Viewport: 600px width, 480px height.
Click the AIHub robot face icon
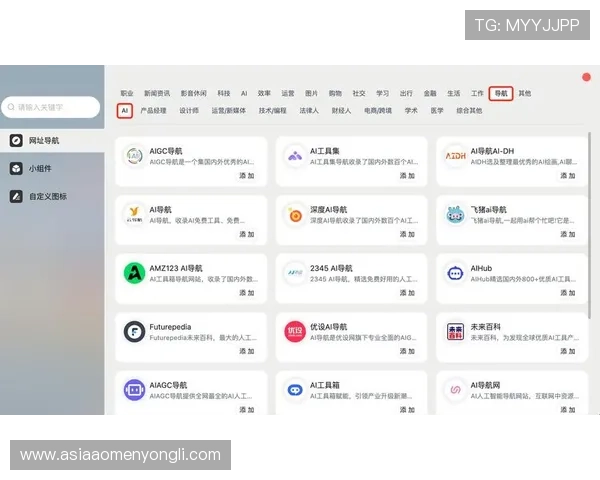pos(455,273)
